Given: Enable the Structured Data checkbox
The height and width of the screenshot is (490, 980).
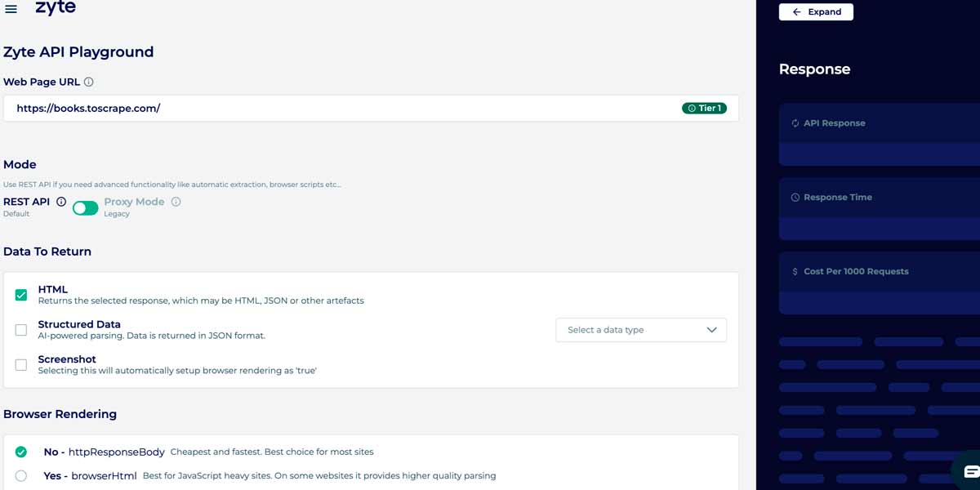Looking at the screenshot, I should pos(21,330).
